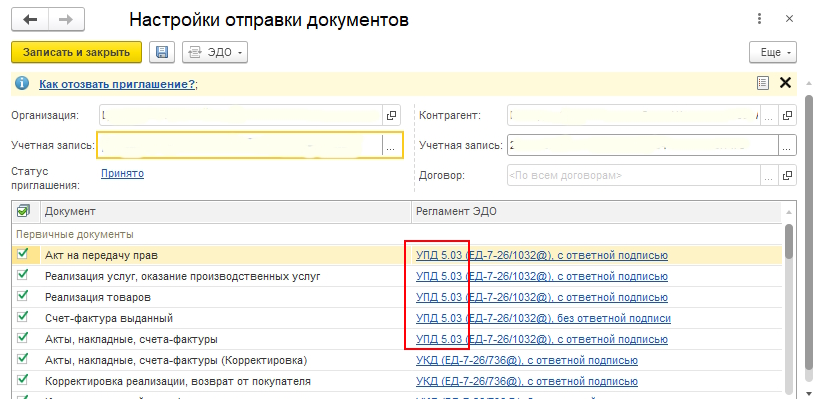This screenshot has width=815, height=399.
Task: Dismiss the yellow info bar with X
Action: click(x=785, y=83)
